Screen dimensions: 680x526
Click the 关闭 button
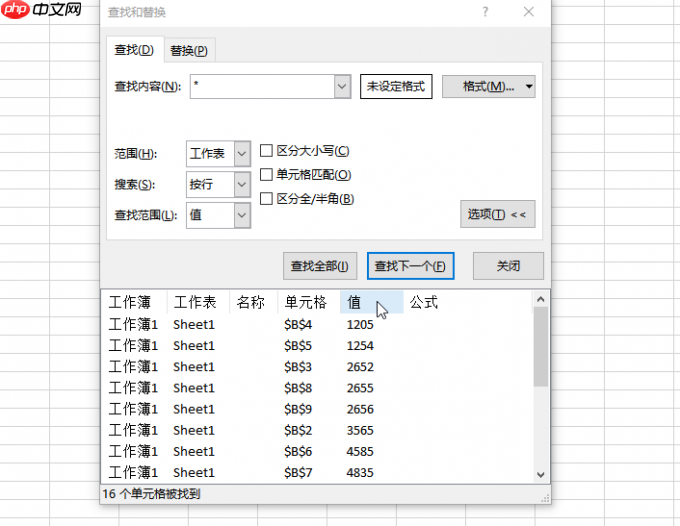point(508,266)
